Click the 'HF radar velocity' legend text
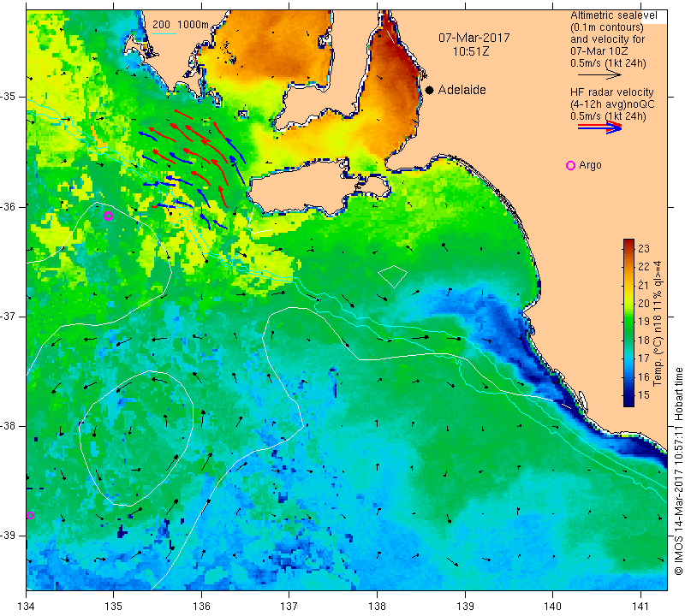This screenshot has width=685, height=616. (x=611, y=92)
